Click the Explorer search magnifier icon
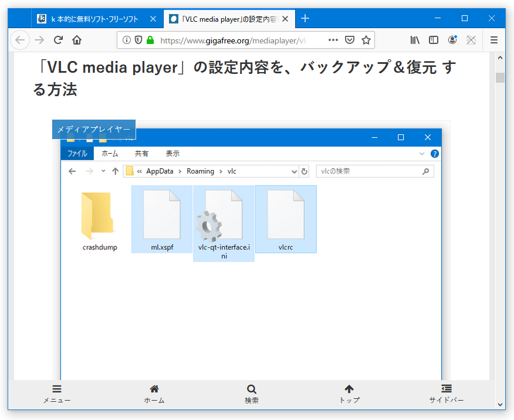This screenshot has width=514, height=420. 426,171
